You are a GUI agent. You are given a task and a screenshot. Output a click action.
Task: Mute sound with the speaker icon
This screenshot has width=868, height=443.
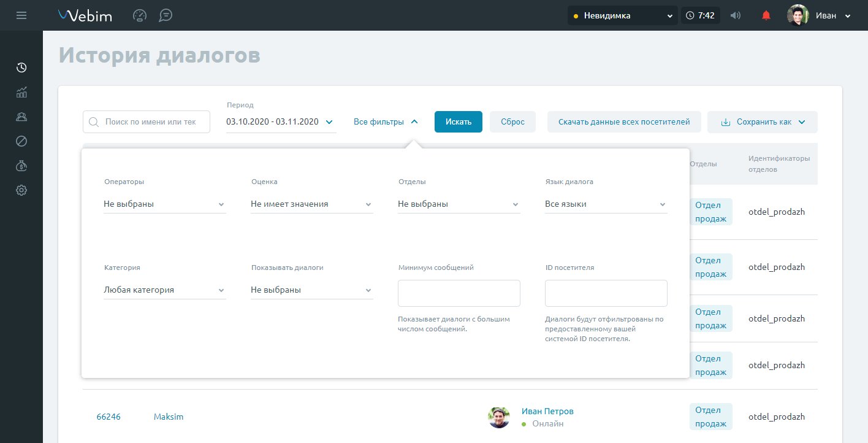pos(736,15)
